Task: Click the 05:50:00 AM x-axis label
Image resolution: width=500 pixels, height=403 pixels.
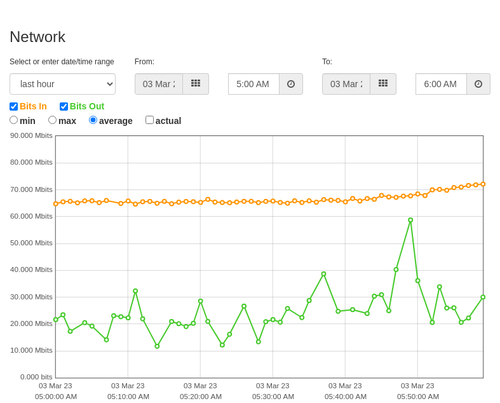Action: tap(418, 397)
